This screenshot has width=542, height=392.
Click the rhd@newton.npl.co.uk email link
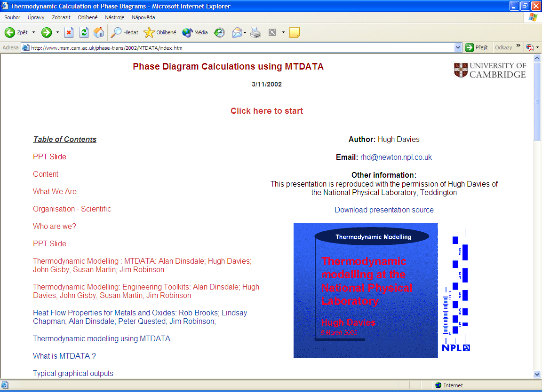pyautogui.click(x=396, y=157)
